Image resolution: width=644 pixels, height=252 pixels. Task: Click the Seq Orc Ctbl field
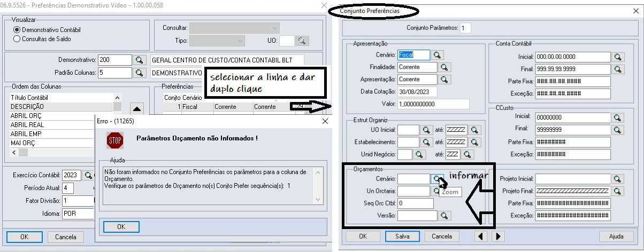[x=415, y=203]
